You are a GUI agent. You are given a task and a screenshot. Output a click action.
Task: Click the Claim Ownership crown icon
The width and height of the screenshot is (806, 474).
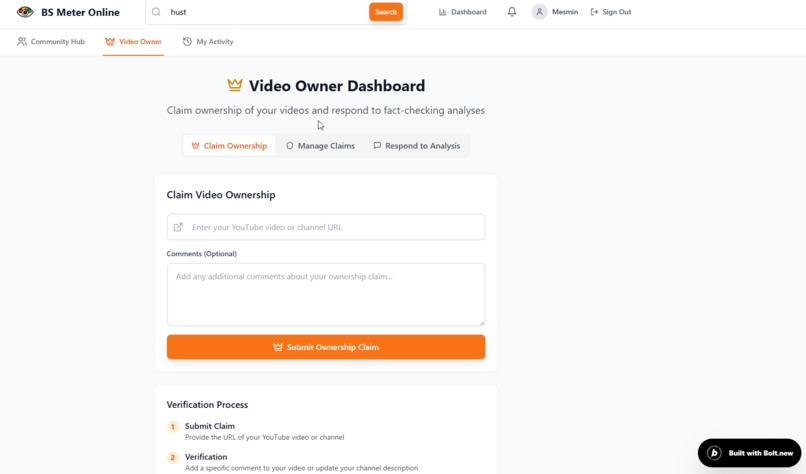click(x=195, y=146)
